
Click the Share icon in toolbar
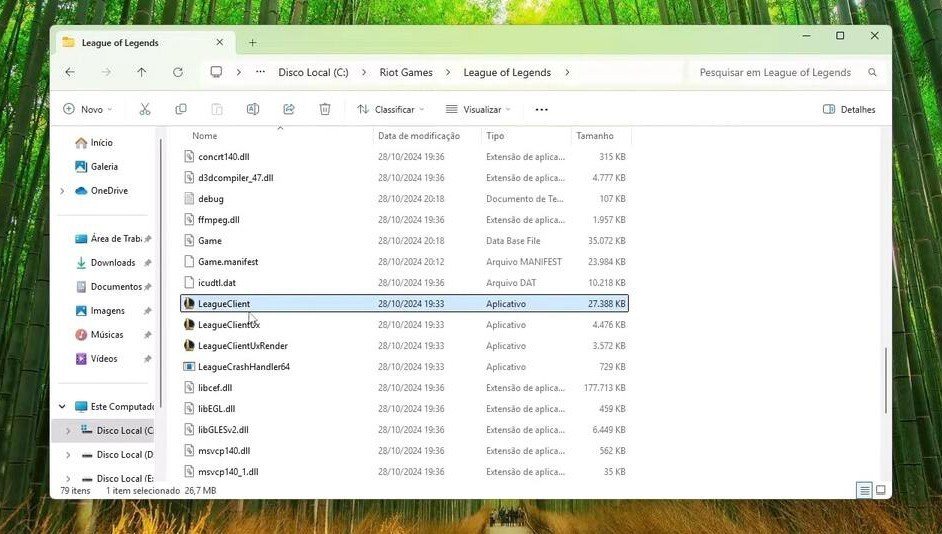point(289,109)
